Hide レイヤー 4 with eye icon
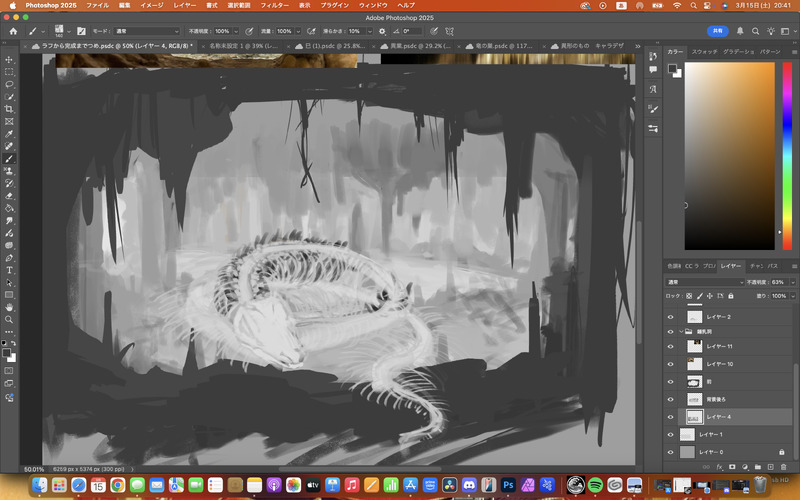 coord(671,416)
